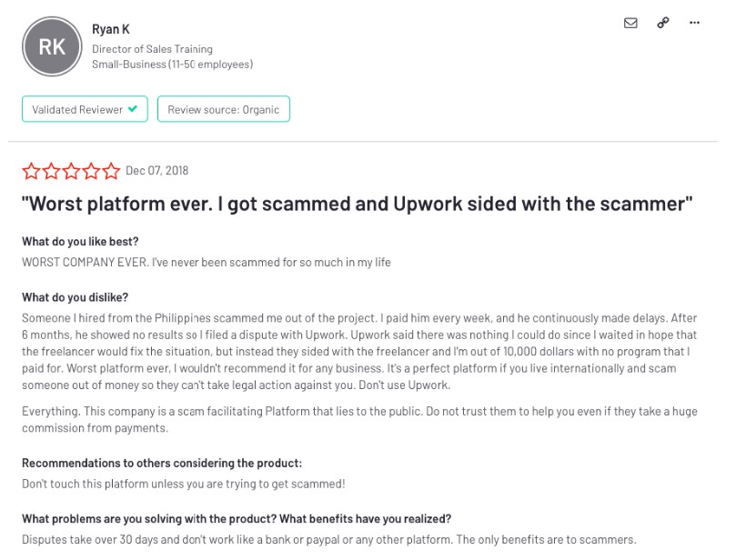Click reviewer name Ryan K

pyautogui.click(x=111, y=29)
